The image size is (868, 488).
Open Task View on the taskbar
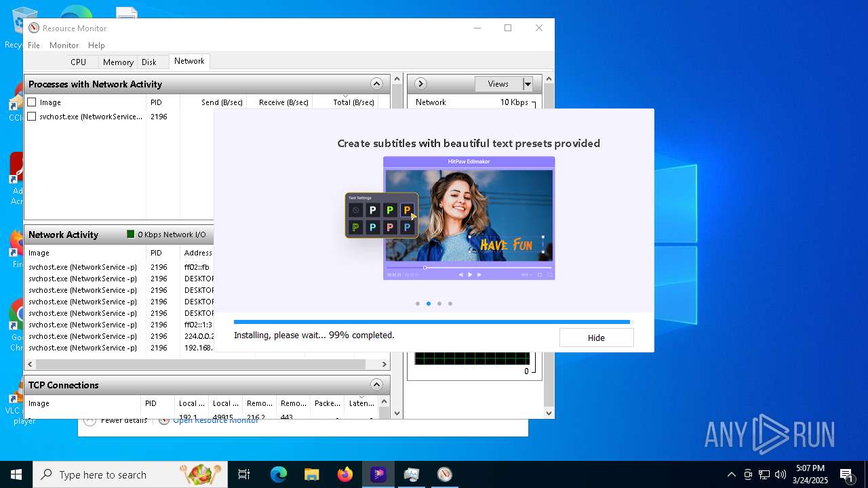tap(244, 474)
